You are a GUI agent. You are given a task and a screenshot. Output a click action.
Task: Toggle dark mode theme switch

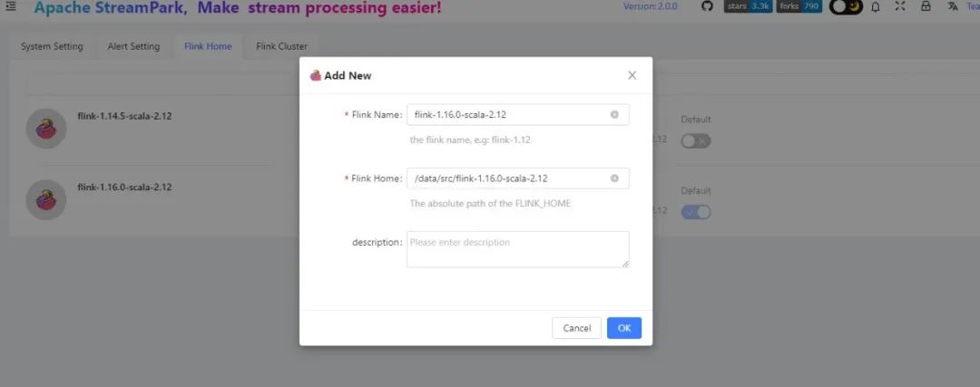coord(846,7)
